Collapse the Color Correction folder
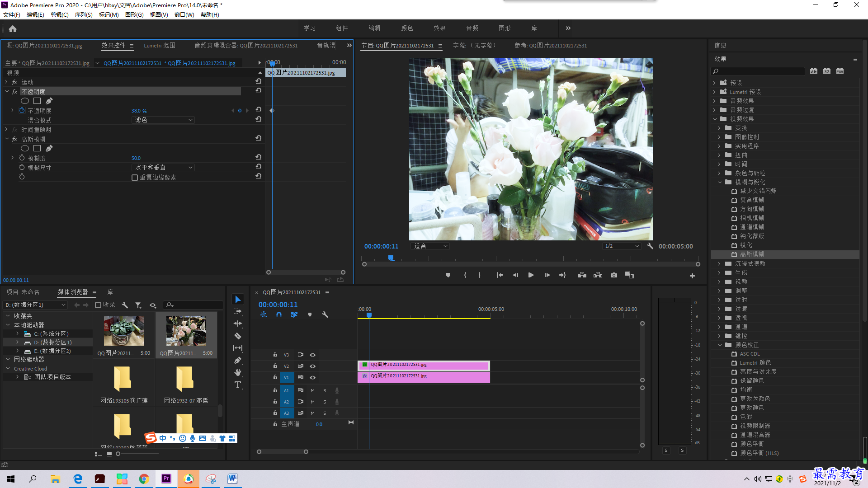 click(720, 345)
